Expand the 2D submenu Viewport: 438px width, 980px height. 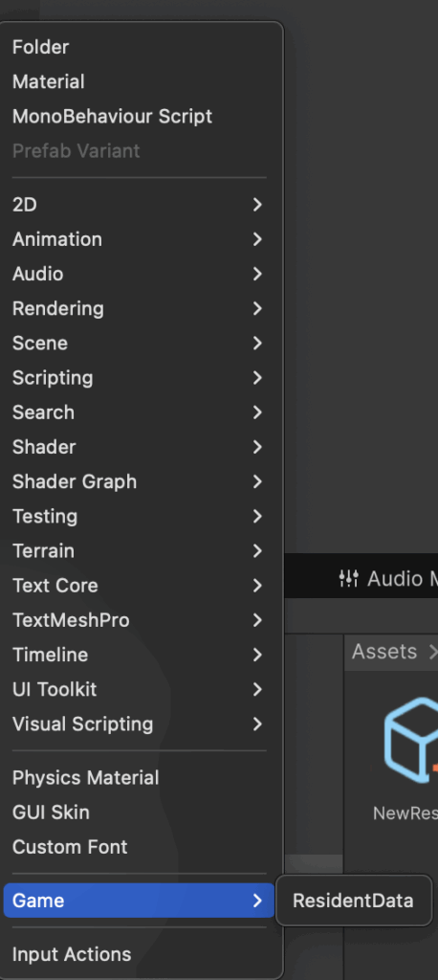coord(139,205)
